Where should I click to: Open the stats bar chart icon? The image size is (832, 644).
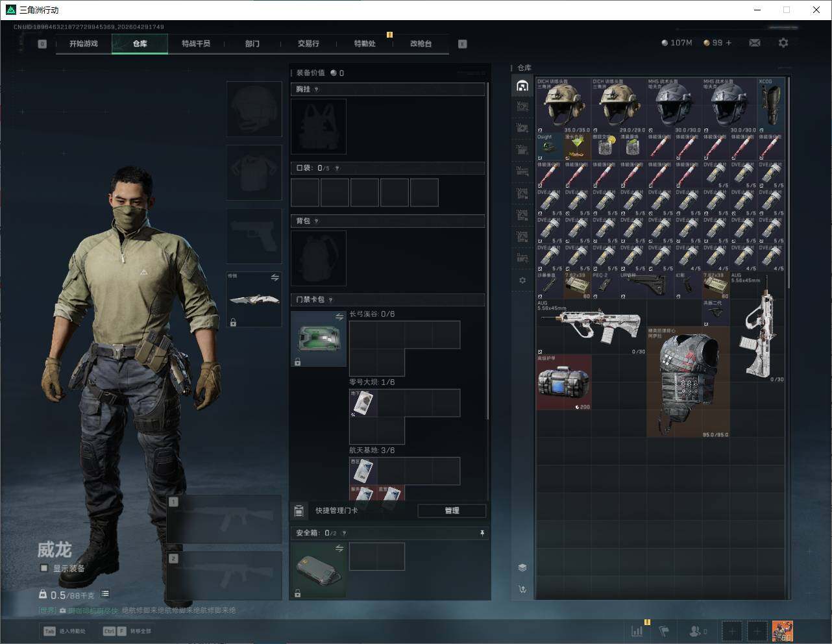pyautogui.click(x=637, y=631)
